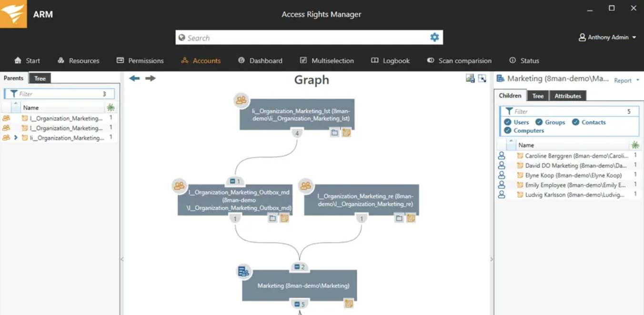The height and width of the screenshot is (315, 644).
Task: Collapse the 2 parents badge above Marketing node
Action: pos(300,267)
